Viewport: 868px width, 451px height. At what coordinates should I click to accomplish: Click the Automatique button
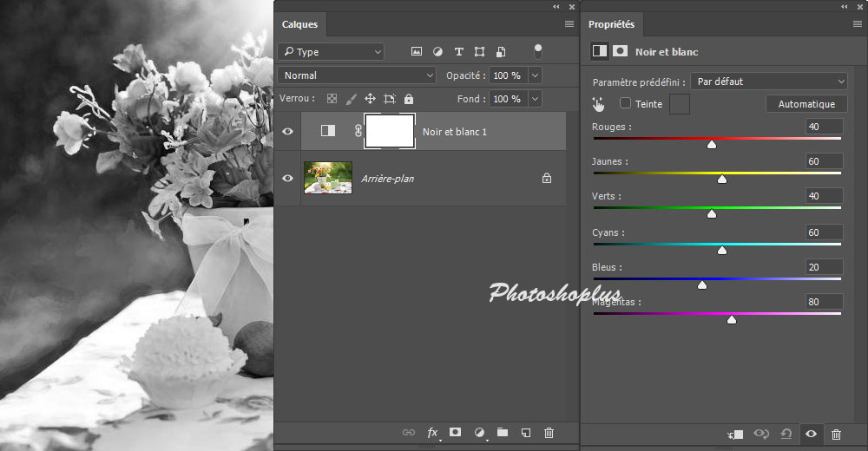click(x=806, y=104)
